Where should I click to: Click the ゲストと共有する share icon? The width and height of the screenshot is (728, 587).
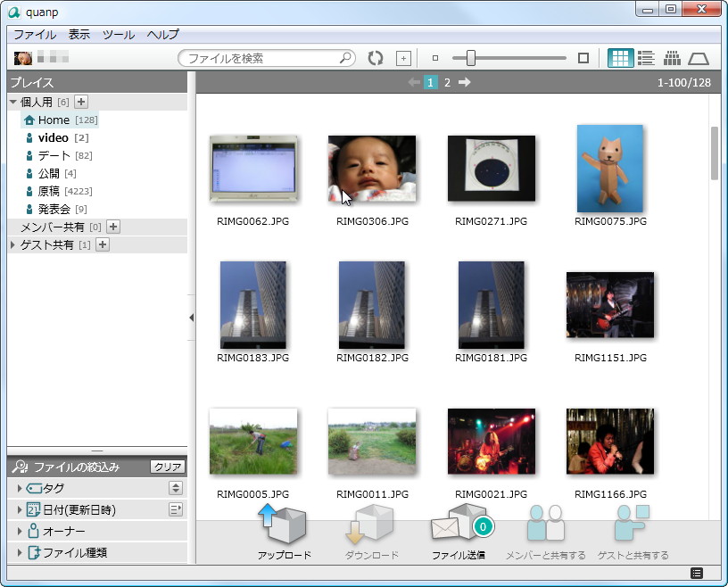pos(630,525)
